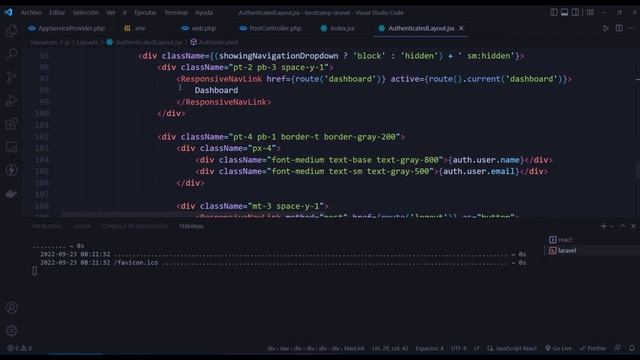Open the Ayuda menu

[204, 13]
